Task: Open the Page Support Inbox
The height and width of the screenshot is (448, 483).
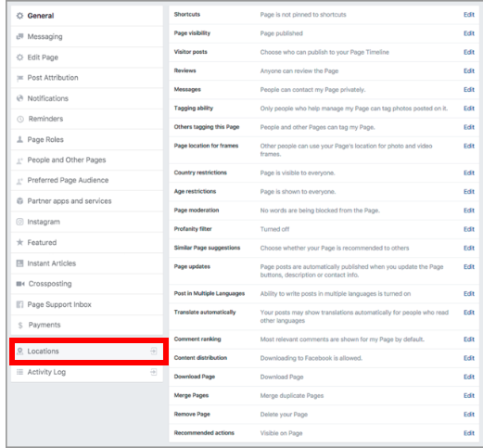Action: [87, 304]
